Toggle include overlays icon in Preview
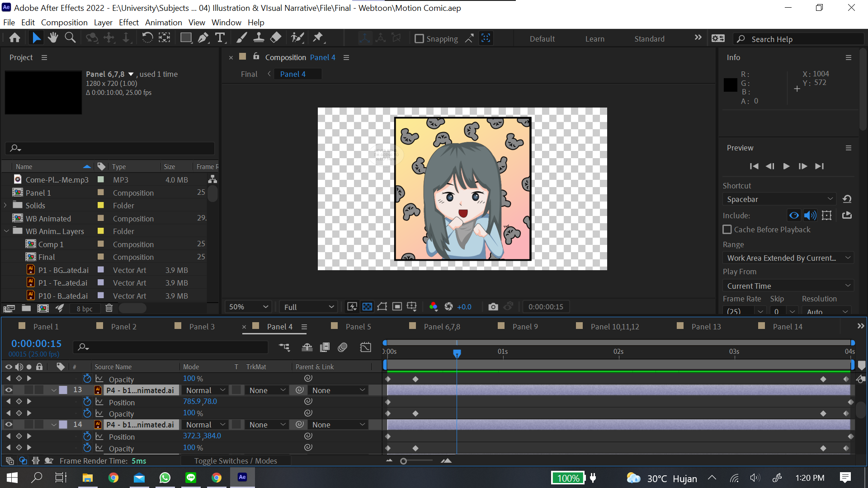This screenshot has height=488, width=868. [826, 216]
